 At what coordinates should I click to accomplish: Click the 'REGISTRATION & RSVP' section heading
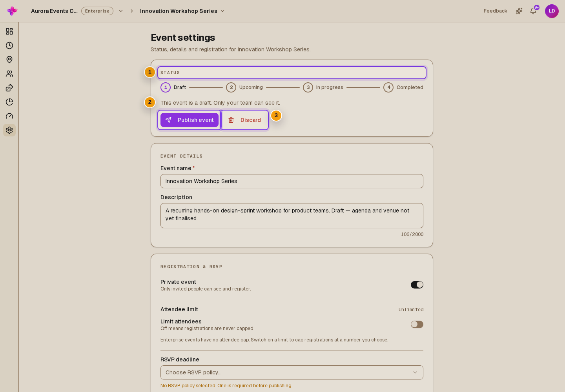click(x=191, y=267)
